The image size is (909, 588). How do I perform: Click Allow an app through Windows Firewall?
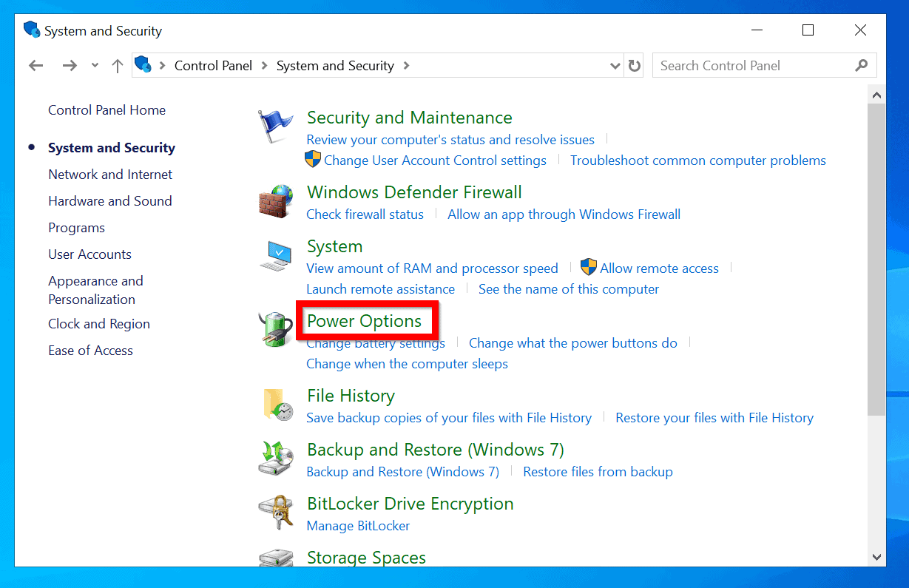click(564, 214)
